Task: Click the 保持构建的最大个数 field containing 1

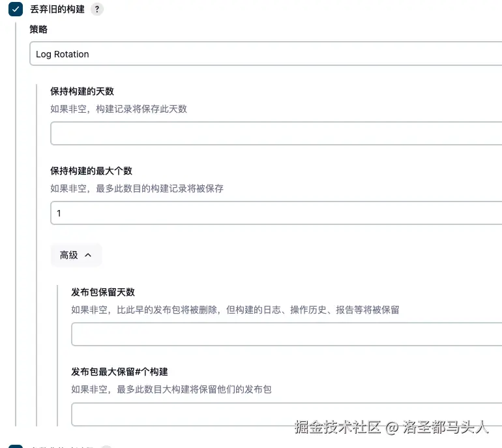Action: click(274, 213)
